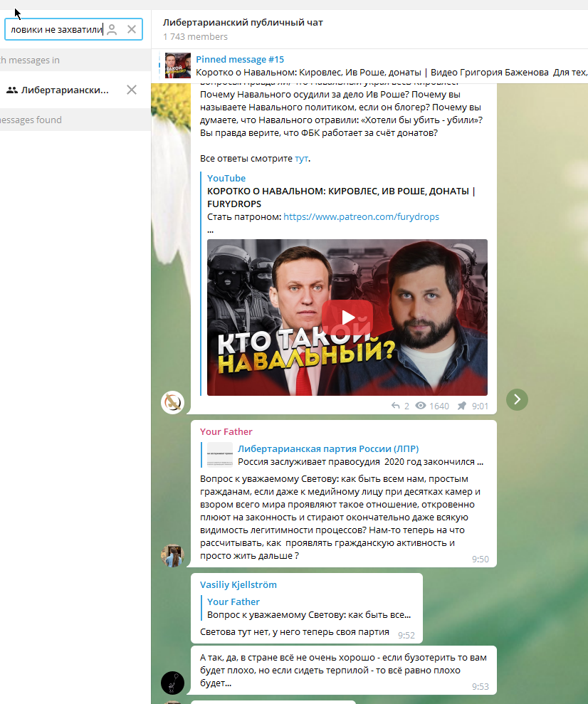Click timestamp 9:53 on last message
588x704 pixels.
(481, 686)
